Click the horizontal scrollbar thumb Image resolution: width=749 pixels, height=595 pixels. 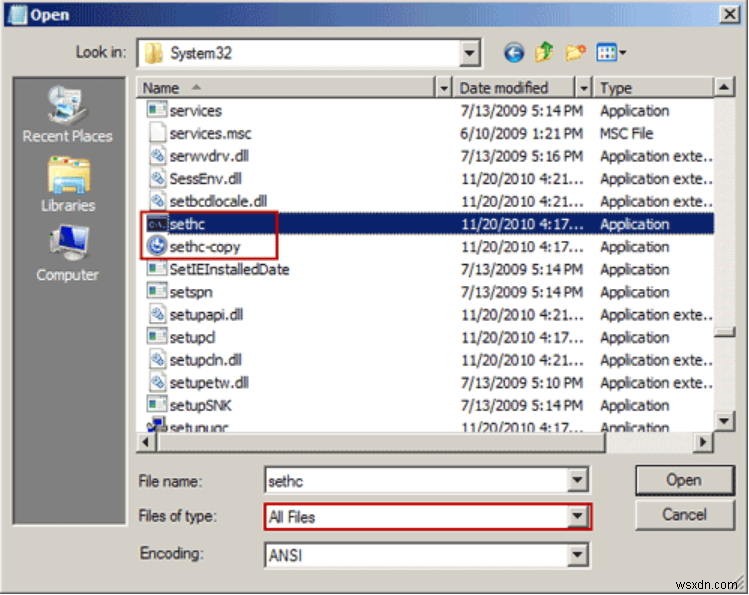pos(381,443)
